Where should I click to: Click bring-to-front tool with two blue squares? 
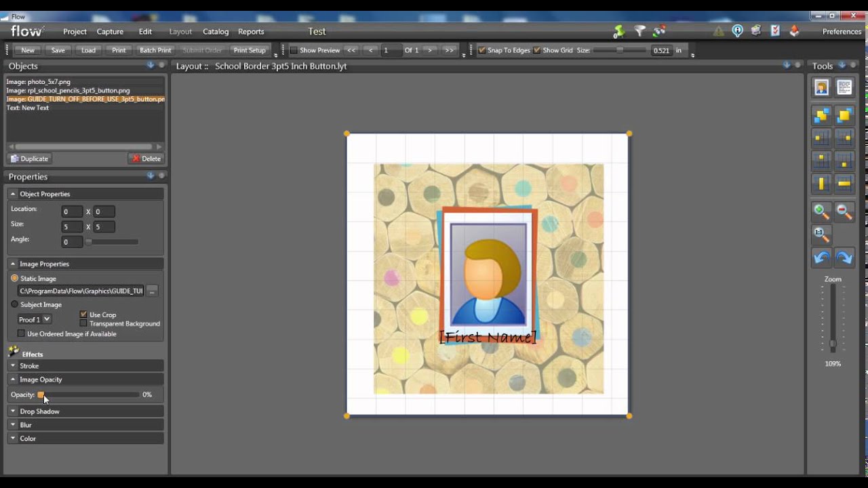pos(821,117)
